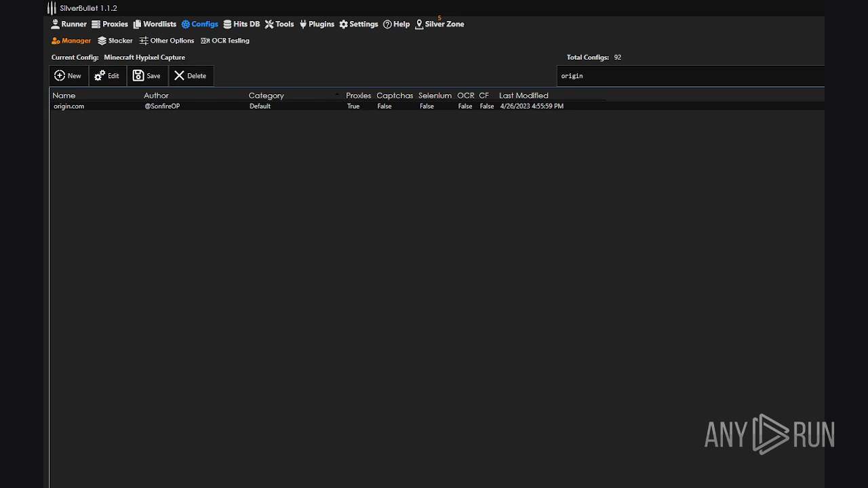Switch to the Configs tab
This screenshot has height=488, width=868.
pyautogui.click(x=200, y=24)
